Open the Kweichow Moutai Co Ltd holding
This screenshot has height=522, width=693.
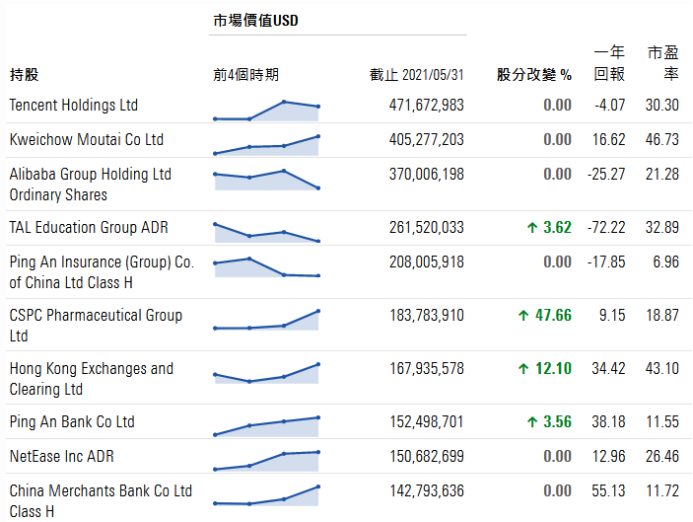pos(86,140)
